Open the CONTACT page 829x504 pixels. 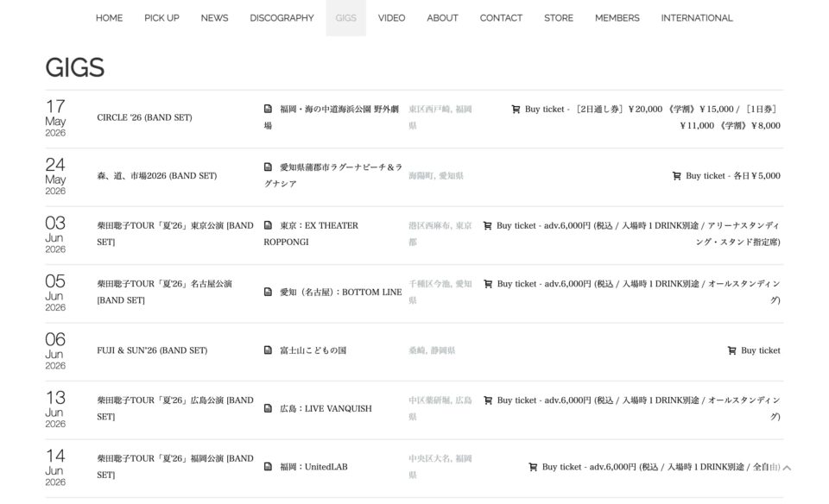[x=501, y=18]
